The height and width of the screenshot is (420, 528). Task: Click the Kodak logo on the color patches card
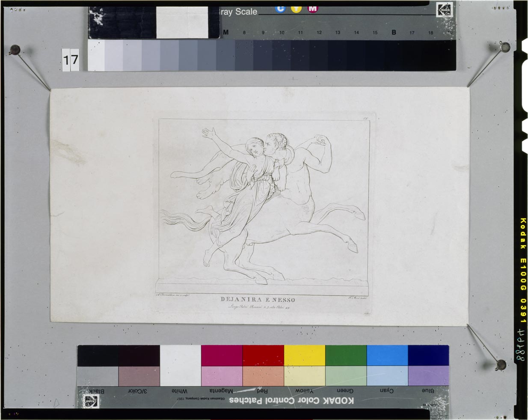pos(91,401)
